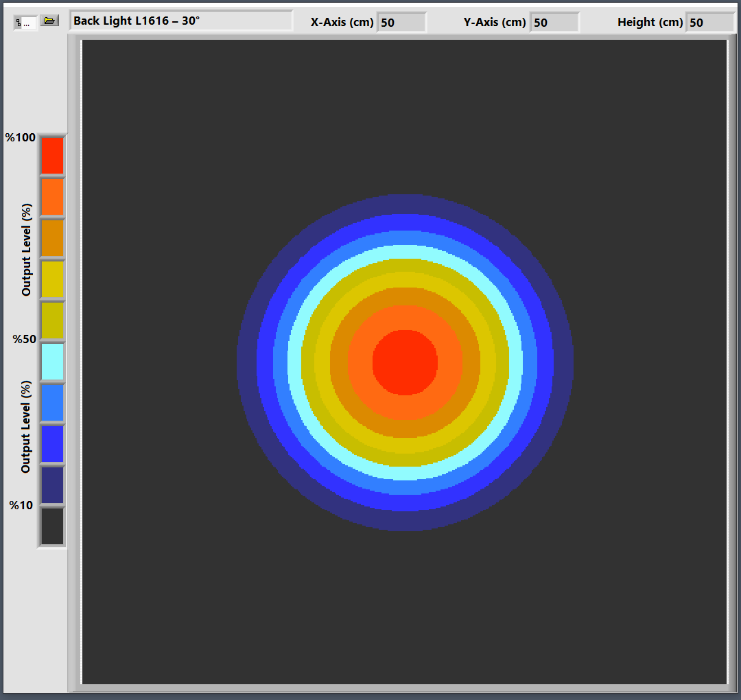Edit the Height (cm) value field
Image resolution: width=741 pixels, height=700 pixels.
click(x=710, y=23)
